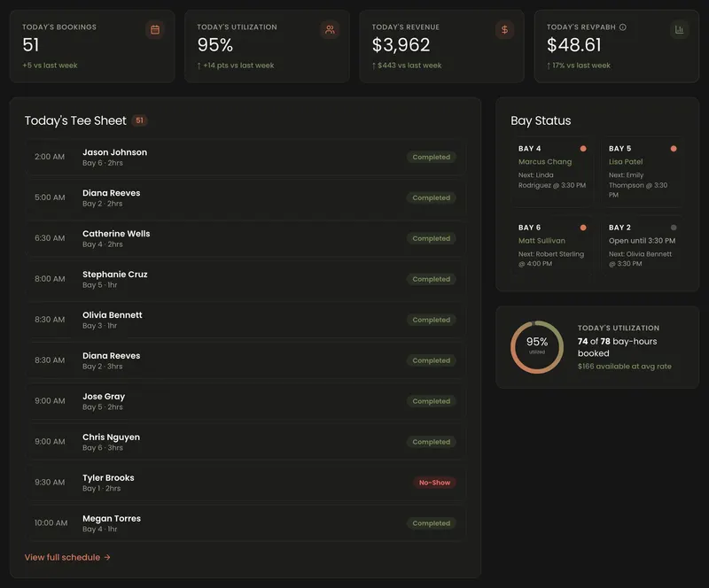This screenshot has height=588, width=709.
Task: Click Matt Sullivan in Bay 6
Action: (541, 241)
